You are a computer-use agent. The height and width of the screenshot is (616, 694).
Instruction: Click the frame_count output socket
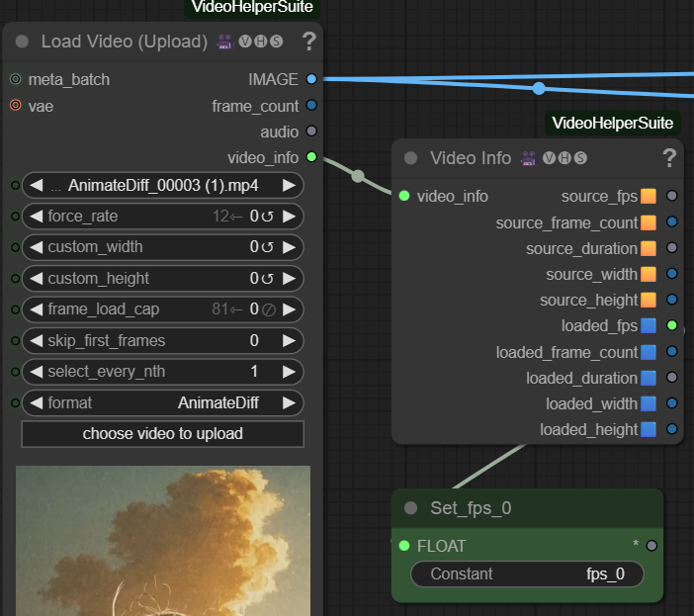[311, 106]
